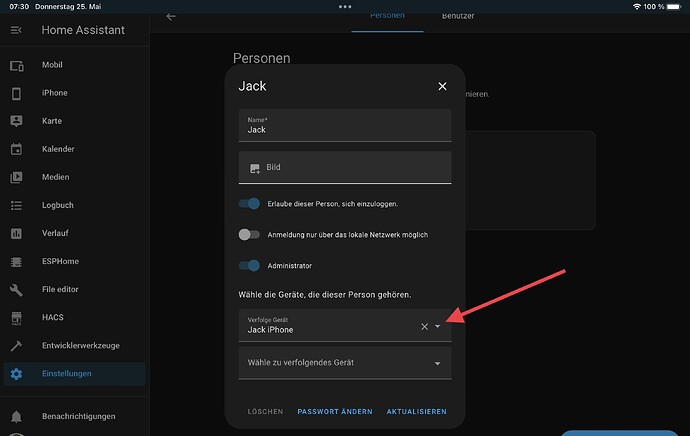
Task: Switch to the Personen tab
Action: [387, 16]
